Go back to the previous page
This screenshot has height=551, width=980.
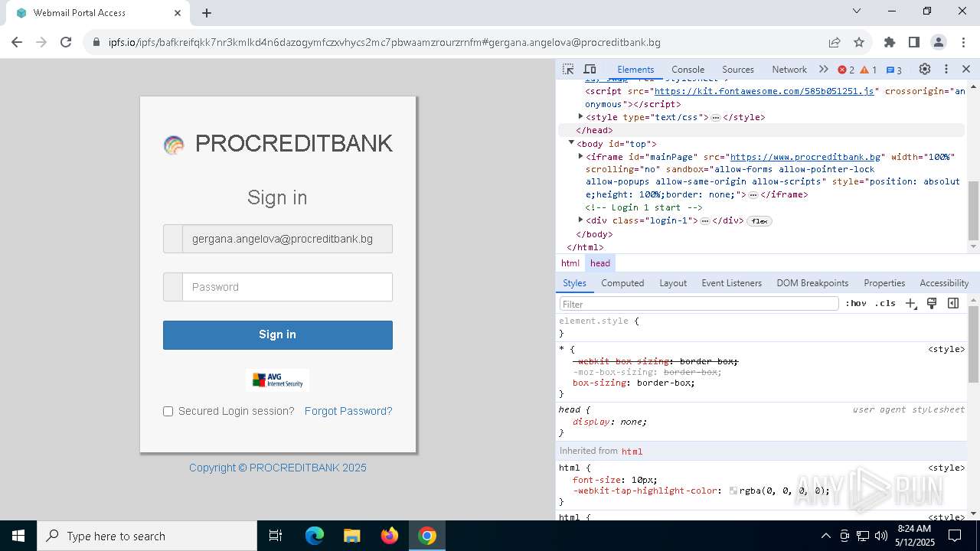[17, 43]
